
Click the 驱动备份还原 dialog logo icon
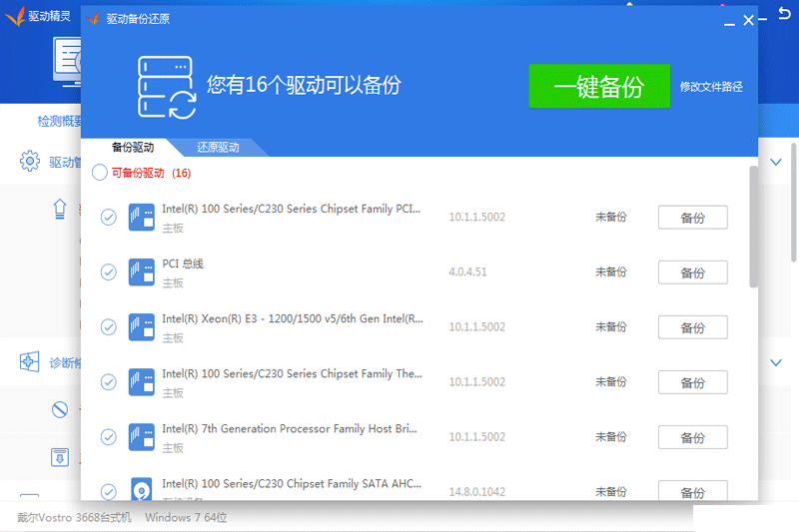pos(94,18)
